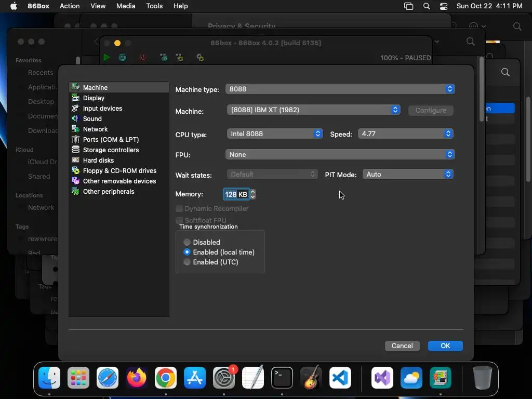
Task: Open the Help menu
Action: click(x=180, y=6)
